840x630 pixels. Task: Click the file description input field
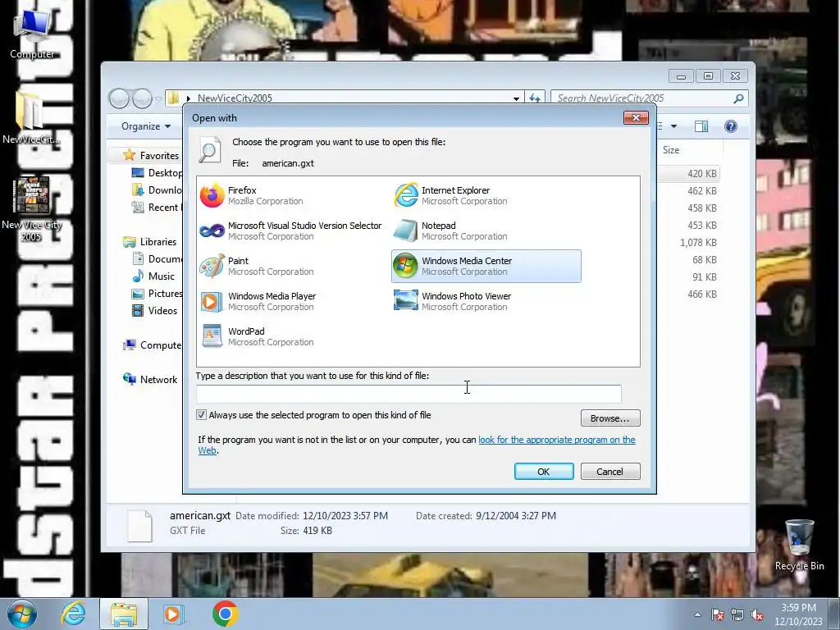point(409,394)
